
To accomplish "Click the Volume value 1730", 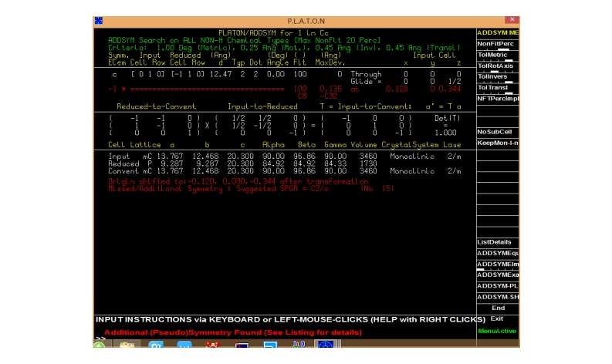I will tap(367, 163).
